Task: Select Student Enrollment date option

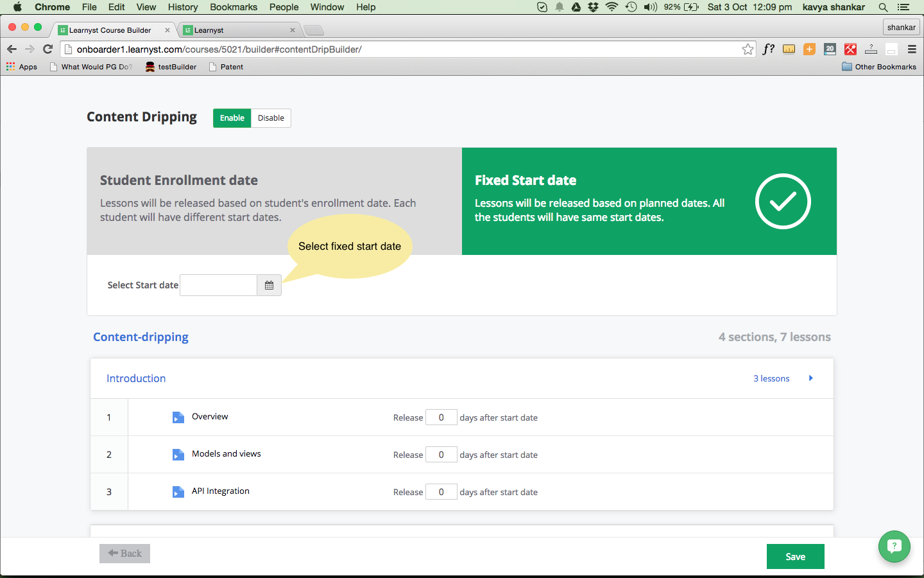Action: pyautogui.click(x=275, y=201)
